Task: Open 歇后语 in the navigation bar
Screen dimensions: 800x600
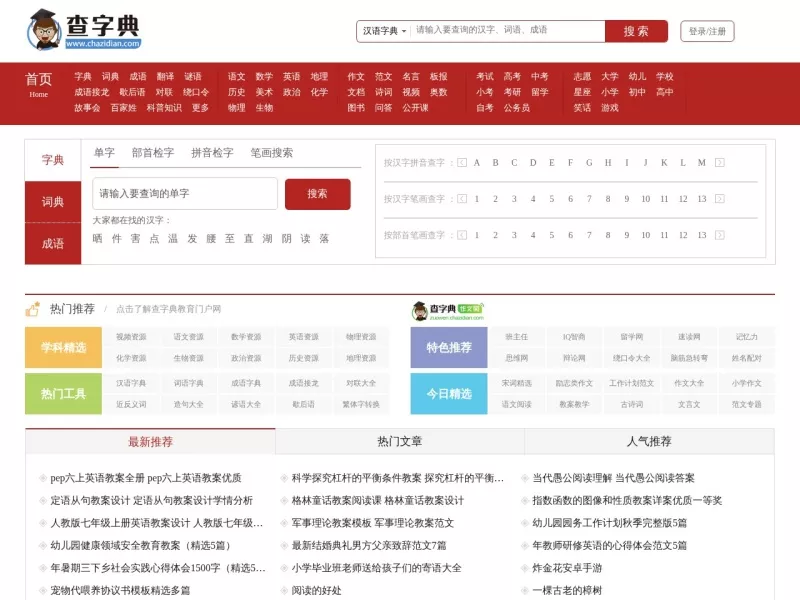Action: point(132,92)
